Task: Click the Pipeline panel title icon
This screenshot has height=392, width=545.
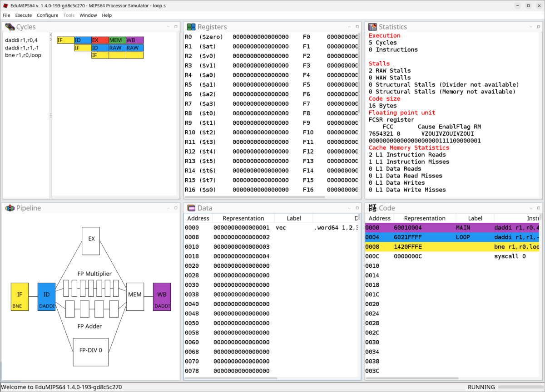Action: point(10,208)
